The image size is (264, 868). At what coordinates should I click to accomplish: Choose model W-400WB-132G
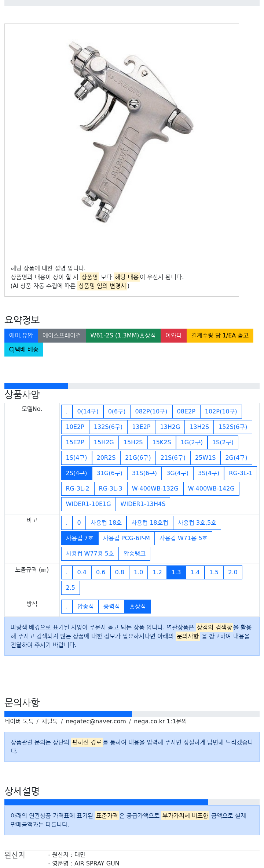pyautogui.click(x=155, y=488)
